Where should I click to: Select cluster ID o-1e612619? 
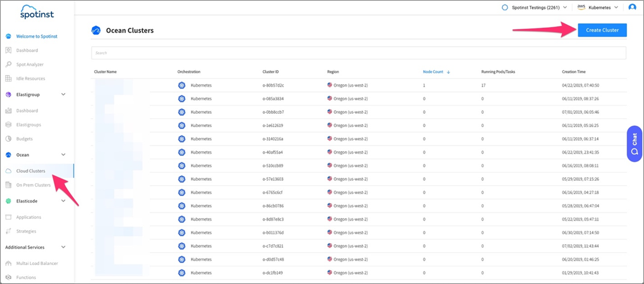click(273, 125)
